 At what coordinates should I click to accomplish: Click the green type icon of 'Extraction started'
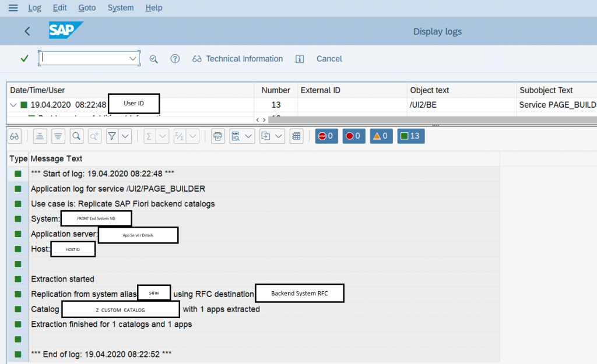click(x=18, y=279)
